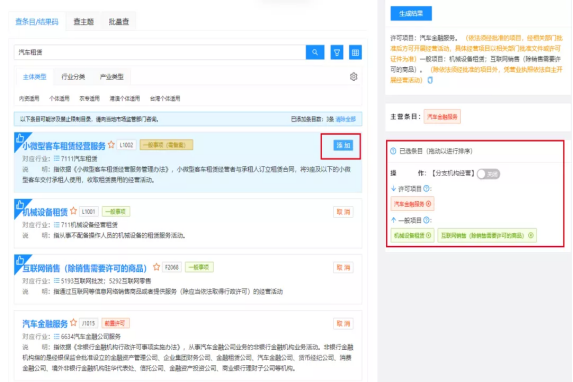
Task: Switch to grid view with the table icon
Action: point(355,52)
